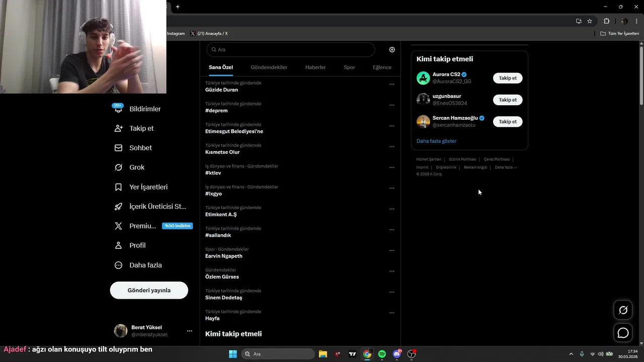Select the Anasayfa / X bookmark
Image resolution: width=644 pixels, height=362 pixels.
click(209, 34)
